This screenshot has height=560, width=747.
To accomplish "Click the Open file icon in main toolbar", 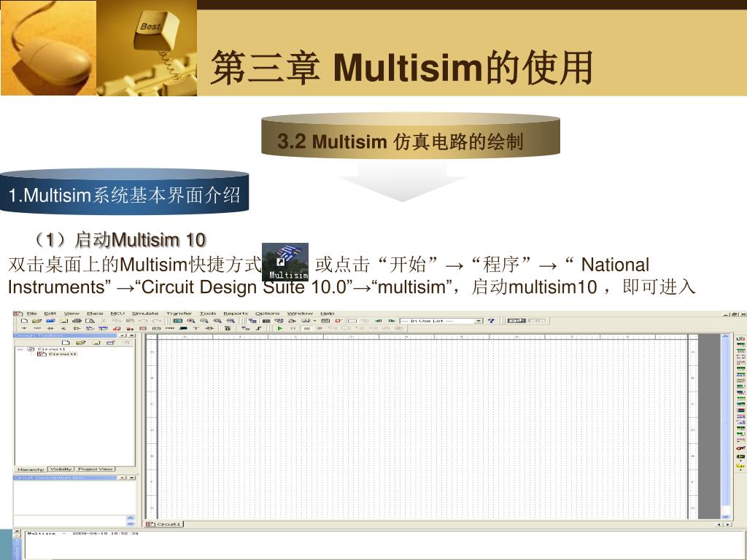I will click(x=36, y=321).
